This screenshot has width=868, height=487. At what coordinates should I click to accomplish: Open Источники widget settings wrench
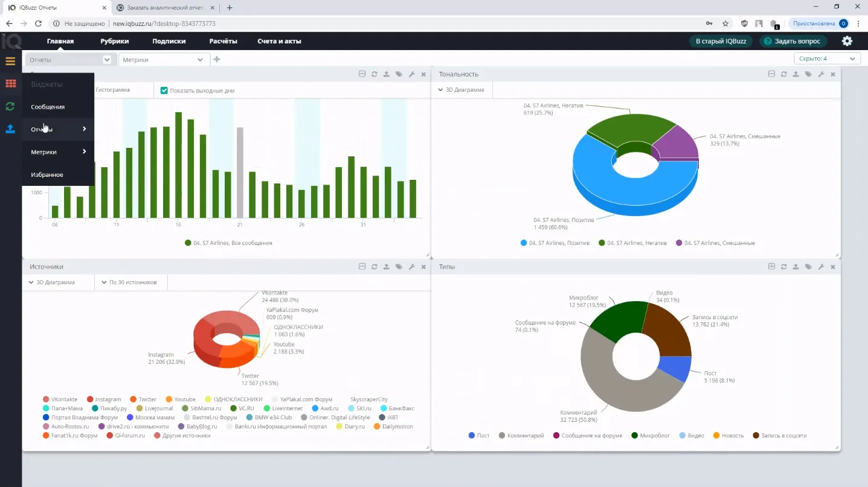click(x=411, y=267)
